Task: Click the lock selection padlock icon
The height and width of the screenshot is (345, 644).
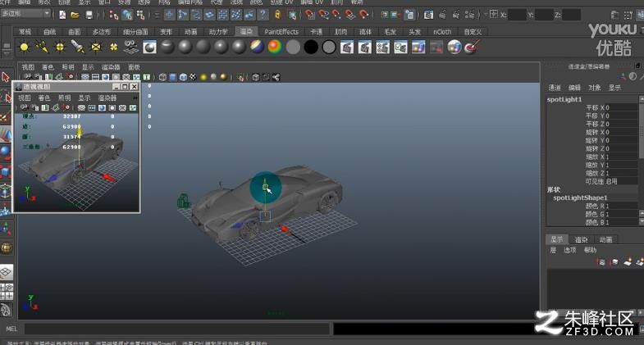Action: 277,15
